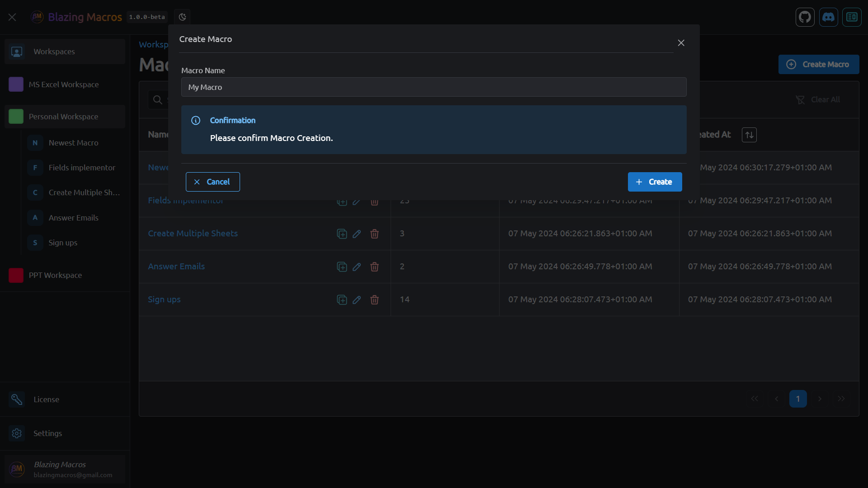The height and width of the screenshot is (488, 868).
Task: Click the S avatar for Sign ups
Action: click(35, 243)
